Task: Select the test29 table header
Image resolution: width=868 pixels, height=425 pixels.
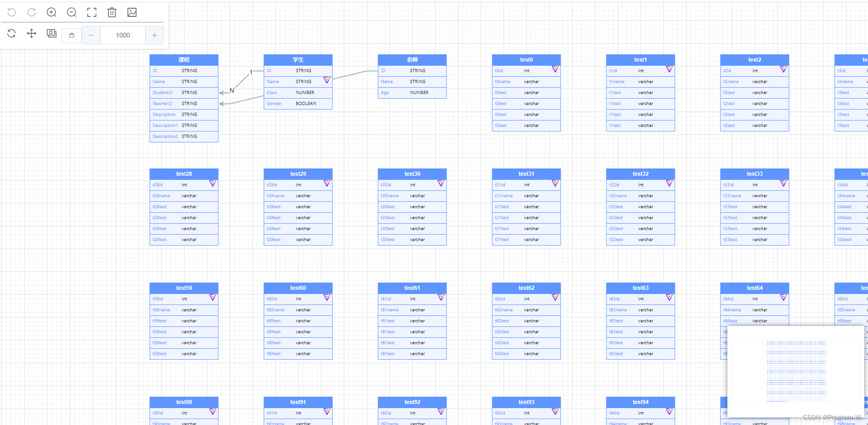Action: tap(298, 174)
